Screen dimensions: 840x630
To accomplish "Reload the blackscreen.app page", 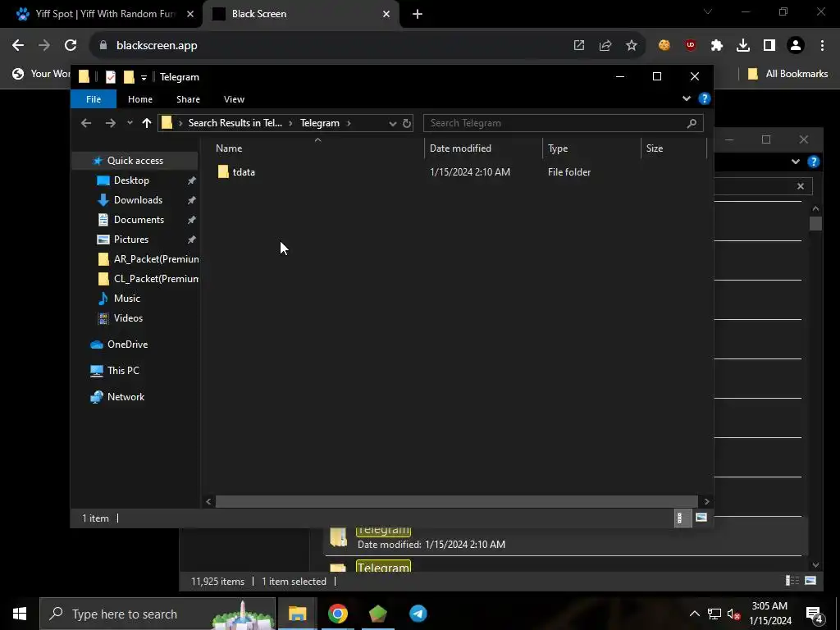I will click(71, 46).
